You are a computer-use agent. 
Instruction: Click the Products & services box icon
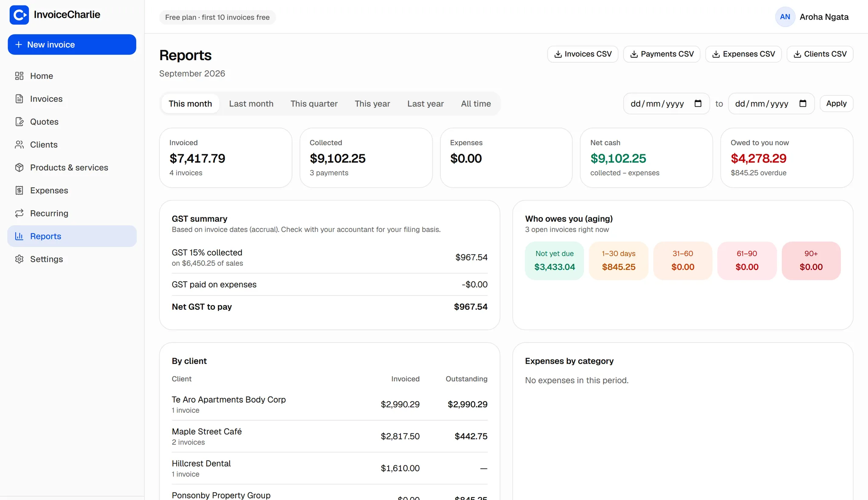19,167
